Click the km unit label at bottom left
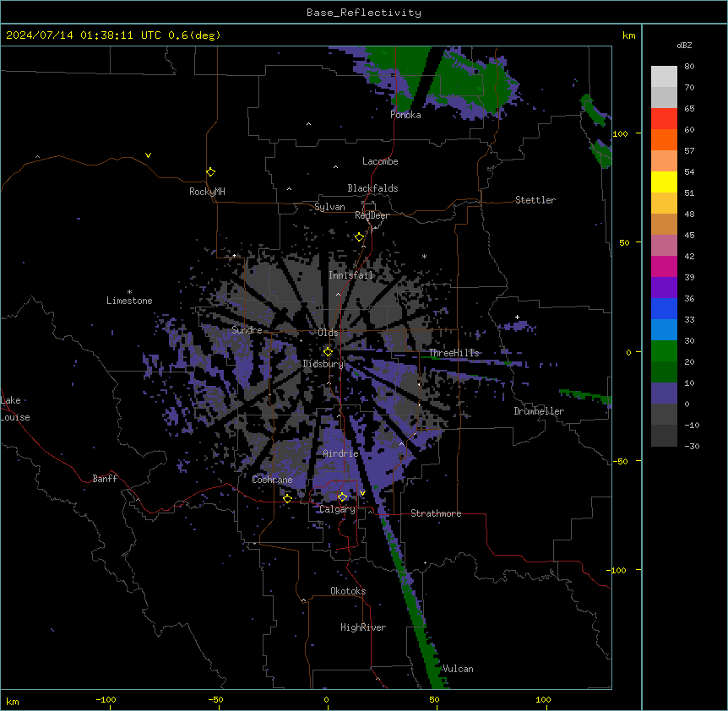This screenshot has height=711, width=728. pos(13,701)
